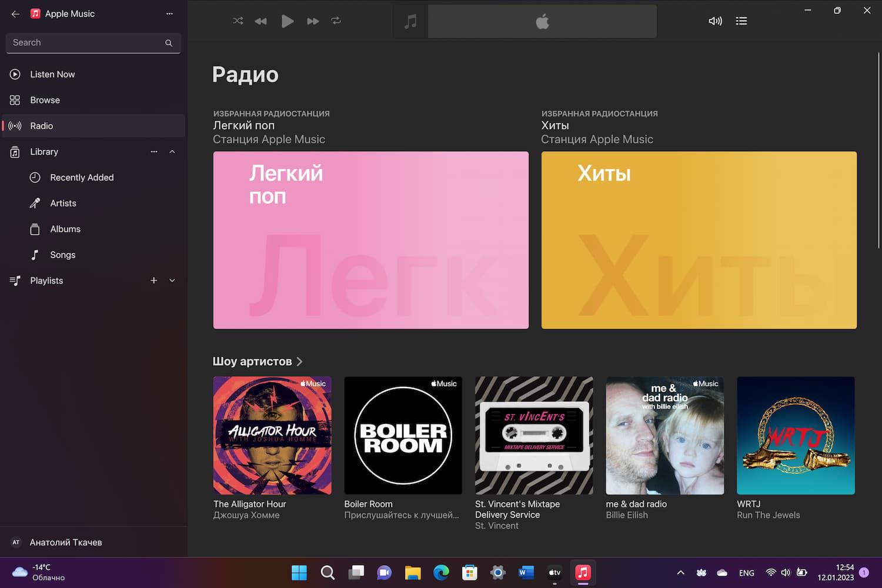Toggle shuffle playback
This screenshot has height=588, width=882.
point(238,21)
